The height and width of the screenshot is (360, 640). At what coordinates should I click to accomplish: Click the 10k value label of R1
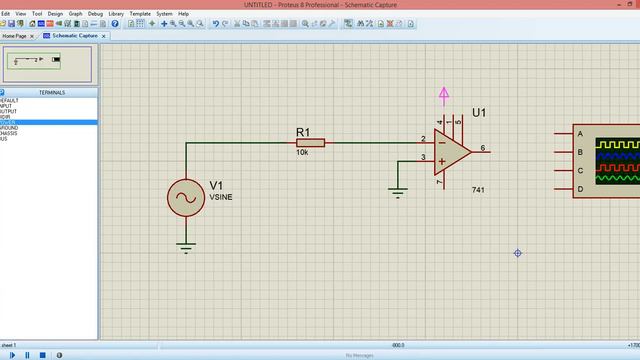point(302,153)
